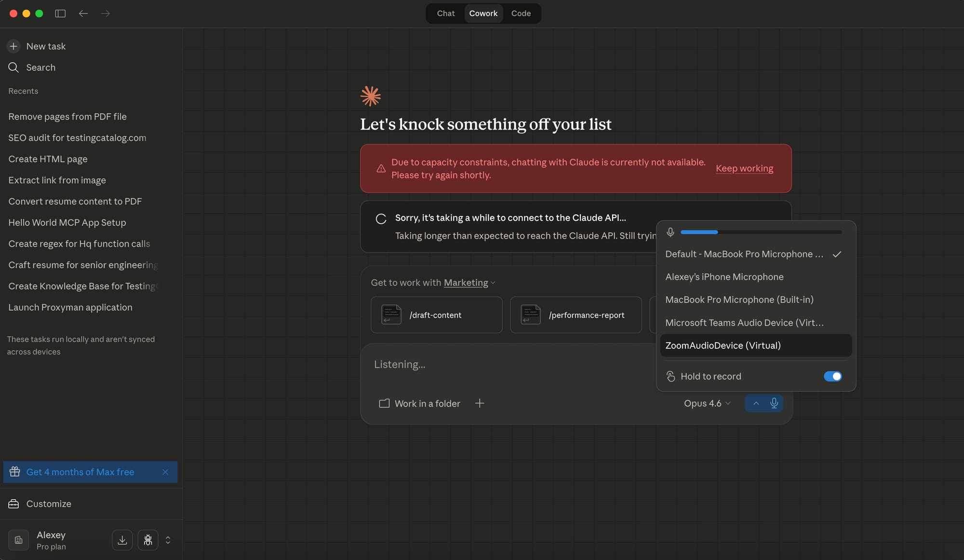This screenshot has height=560, width=964.
Task: Click the microphone input level bar
Action: (x=761, y=232)
